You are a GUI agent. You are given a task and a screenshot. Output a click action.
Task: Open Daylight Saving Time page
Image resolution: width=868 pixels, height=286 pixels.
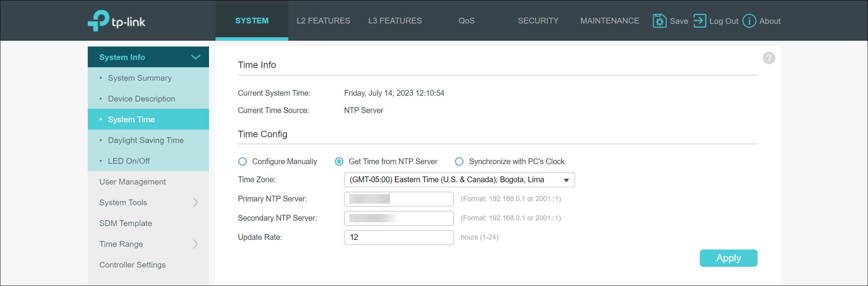[146, 140]
